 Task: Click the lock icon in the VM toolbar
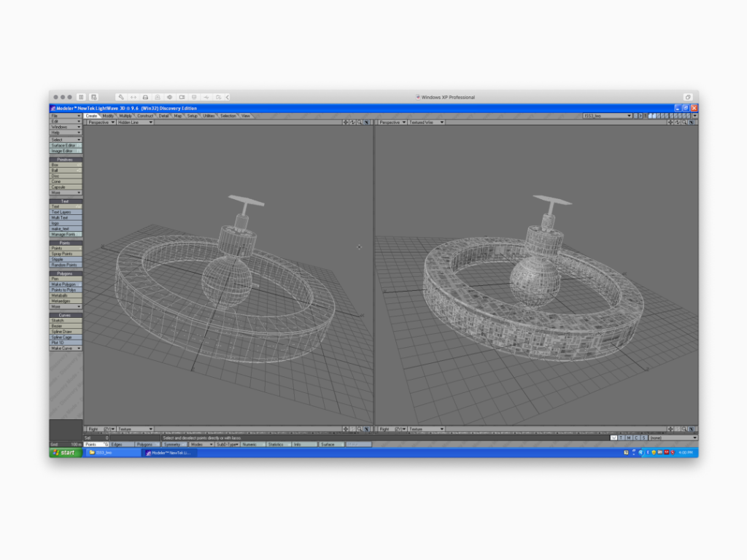pos(158,97)
